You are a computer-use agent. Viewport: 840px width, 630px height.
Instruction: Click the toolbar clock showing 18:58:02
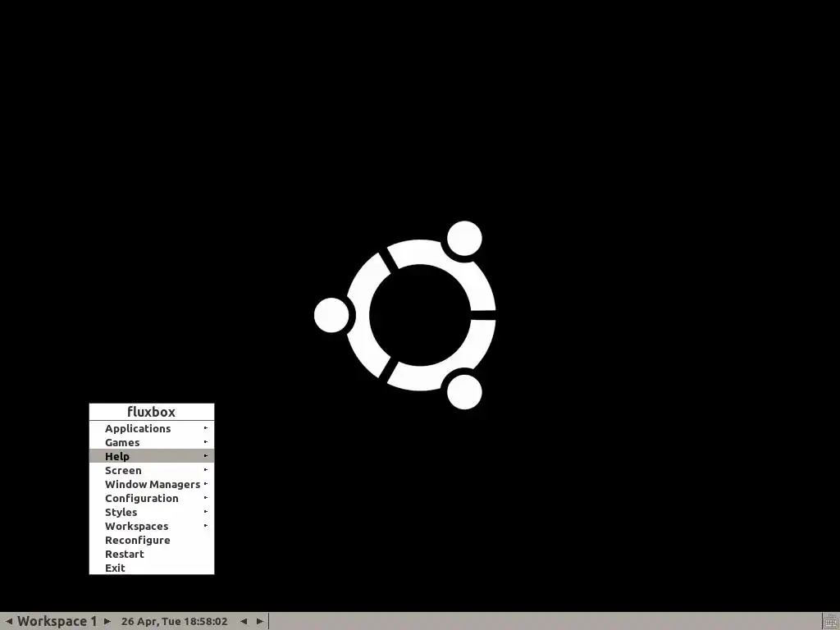pyautogui.click(x=174, y=621)
